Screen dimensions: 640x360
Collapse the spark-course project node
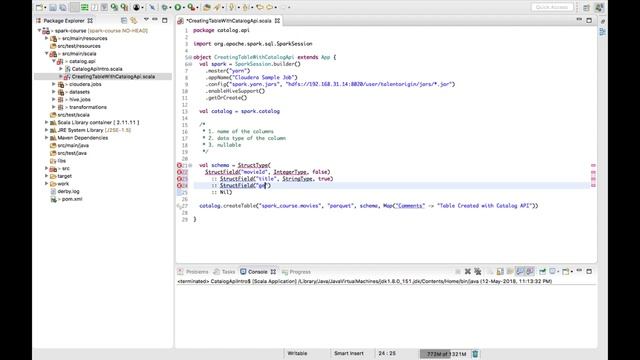click(40, 31)
